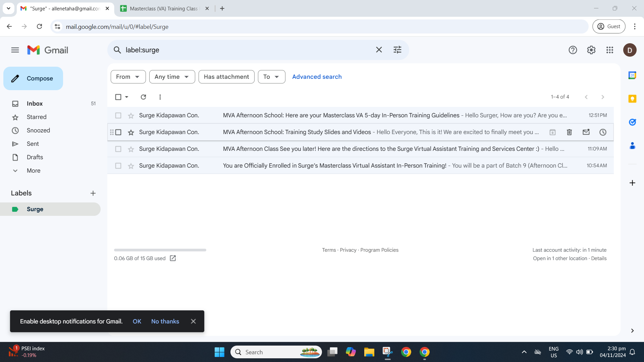Open Gmail Settings gear

click(x=591, y=50)
